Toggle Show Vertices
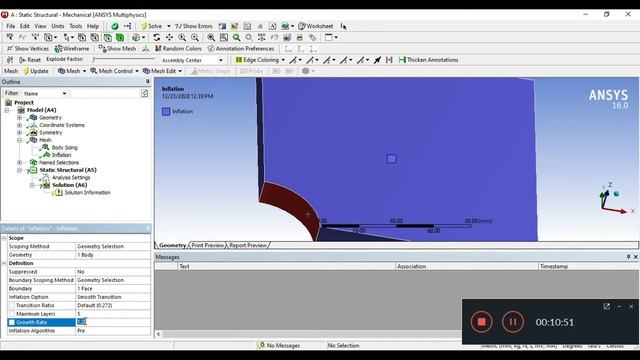This screenshot has height=360, width=640. 28,49
